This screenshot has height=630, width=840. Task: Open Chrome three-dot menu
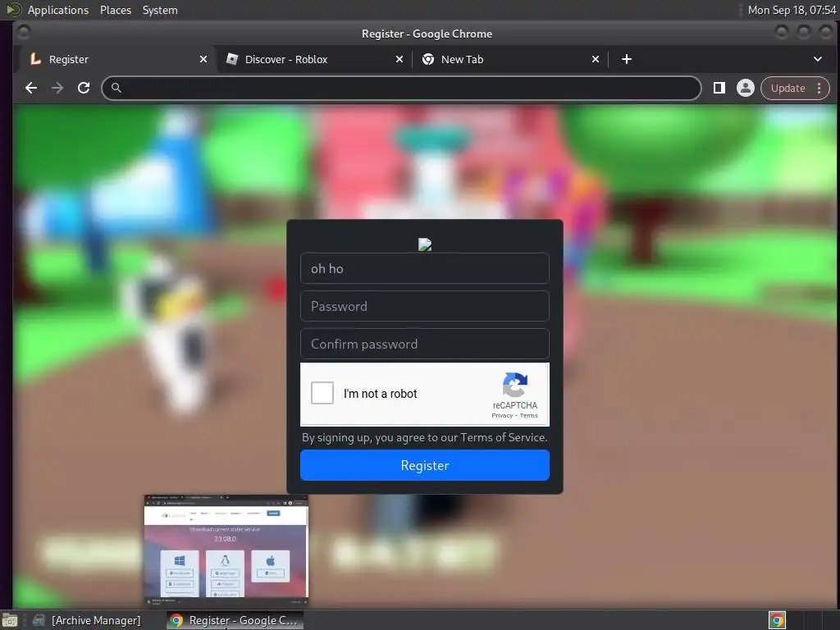(819, 88)
